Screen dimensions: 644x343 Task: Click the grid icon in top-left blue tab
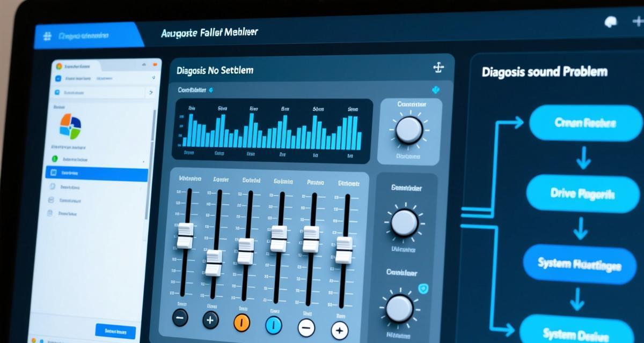47,36
